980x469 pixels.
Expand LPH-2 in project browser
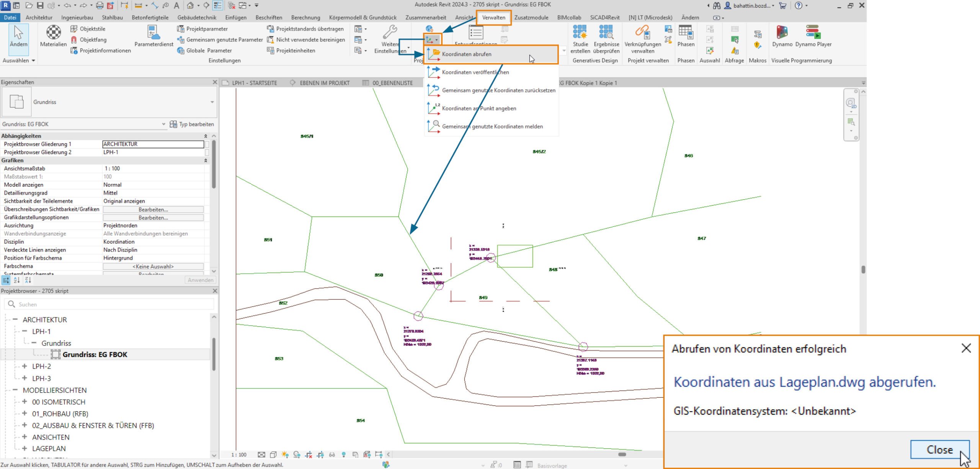point(24,366)
